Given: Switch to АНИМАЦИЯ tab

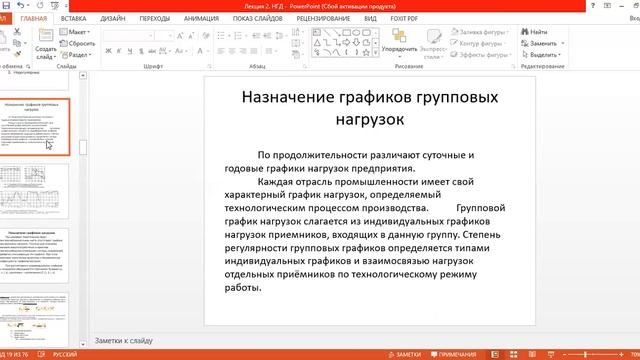Looking at the screenshot, I should 201,18.
